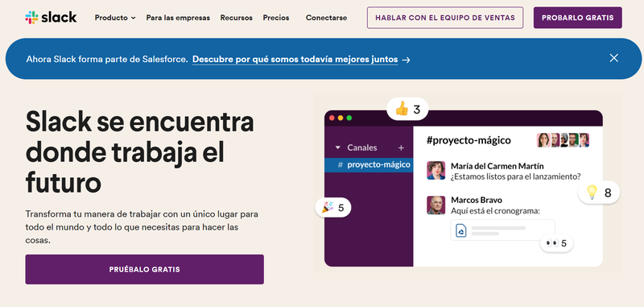644x307 pixels.
Task: Select the proyecto-mágico channel in sidebar
Action: [x=369, y=165]
